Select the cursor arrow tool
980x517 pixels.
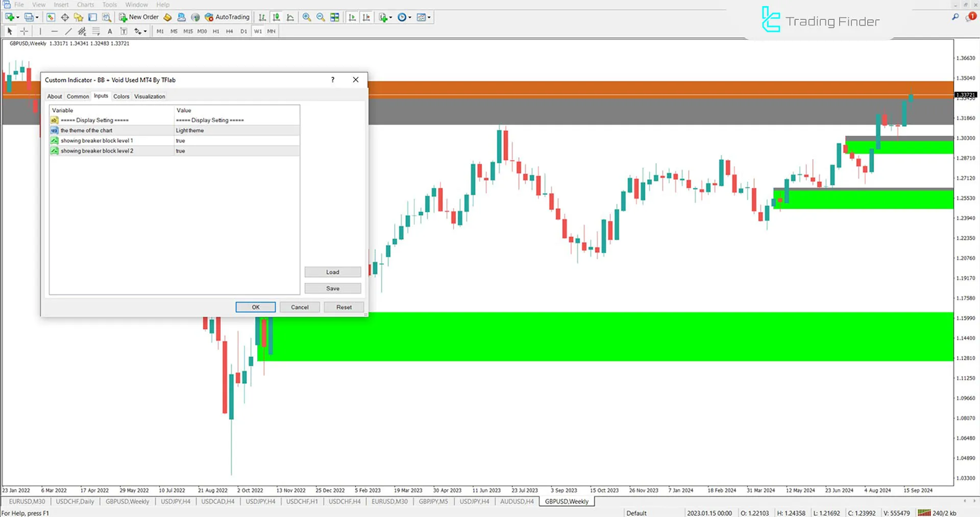pyautogui.click(x=10, y=31)
